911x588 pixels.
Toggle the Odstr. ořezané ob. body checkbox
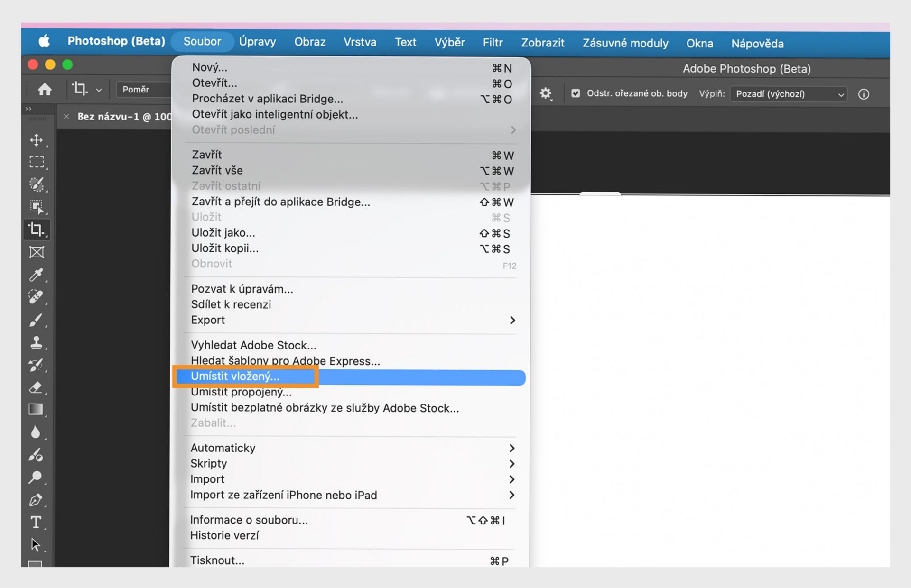click(x=576, y=93)
